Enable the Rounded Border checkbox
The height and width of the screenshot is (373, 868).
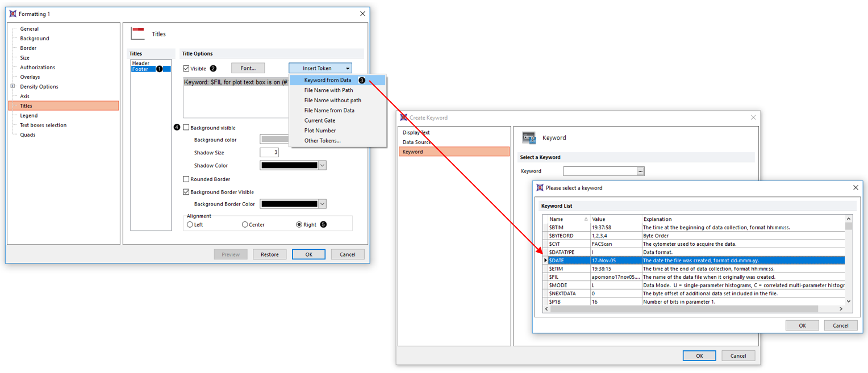pyautogui.click(x=186, y=179)
